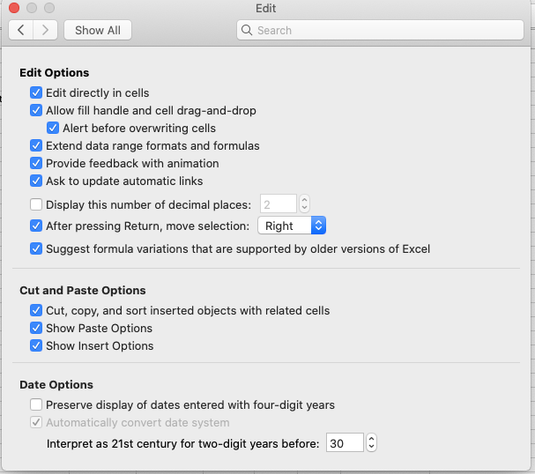Viewport: 535px width, 474px height.
Task: Go back with the left chevron button
Action: pos(21,30)
